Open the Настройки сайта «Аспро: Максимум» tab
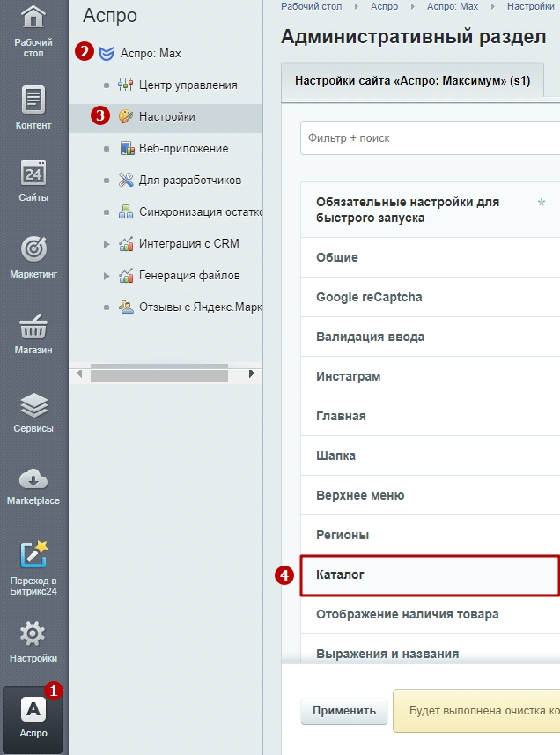This screenshot has height=755, width=560. 412,80
